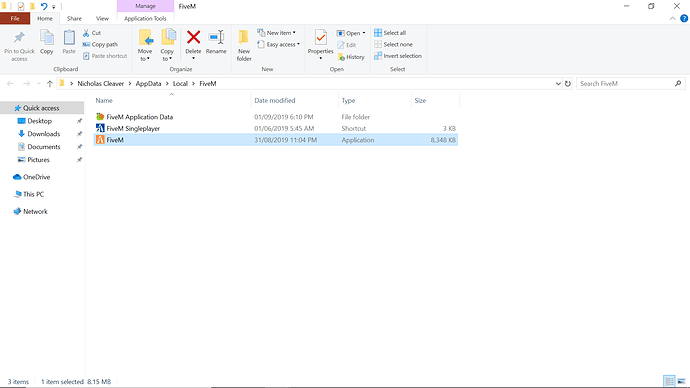
Task: Open the Copy to folder menu
Action: coord(167,45)
